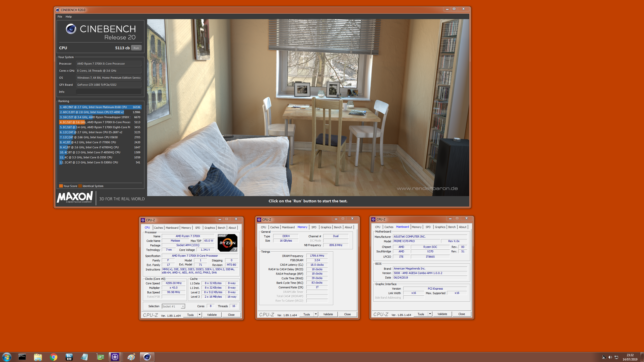The width and height of the screenshot is (644, 362).
Task: Open Caches tab in CPU window
Action: (x=158, y=228)
